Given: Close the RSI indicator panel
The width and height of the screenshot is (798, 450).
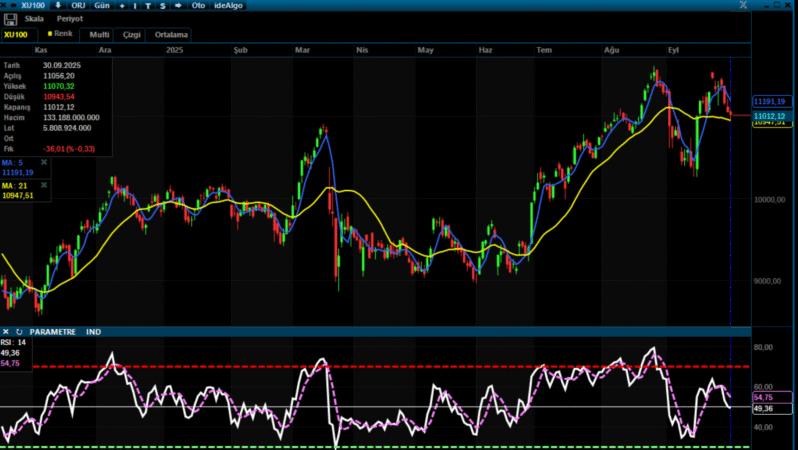Looking at the screenshot, I should pos(6,331).
